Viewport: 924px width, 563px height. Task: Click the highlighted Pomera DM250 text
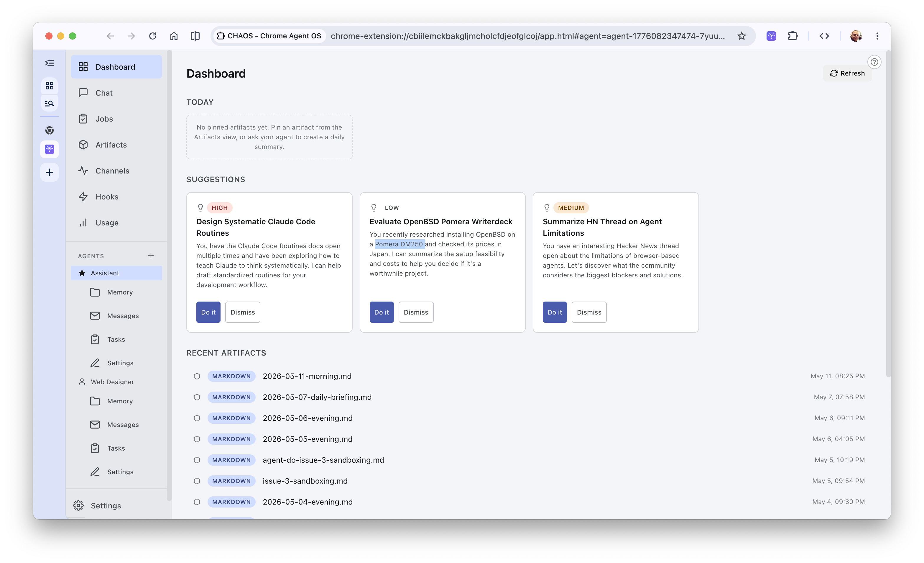(399, 244)
